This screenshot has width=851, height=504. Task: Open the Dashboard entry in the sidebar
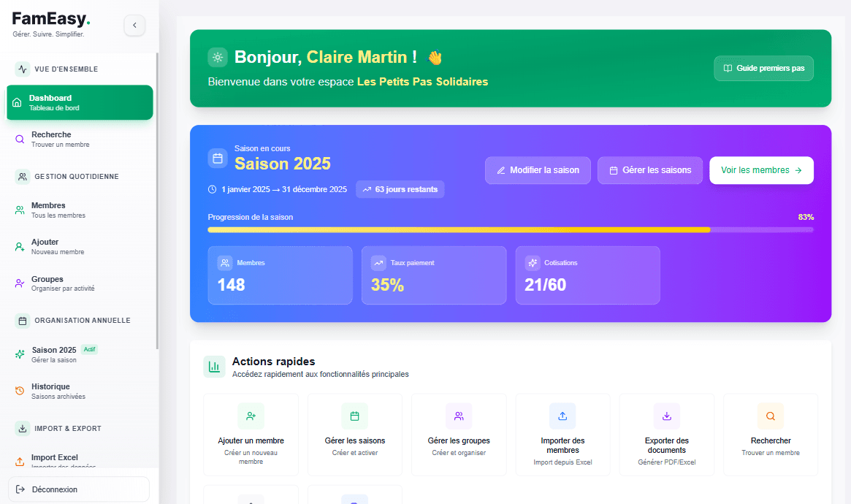[79, 102]
